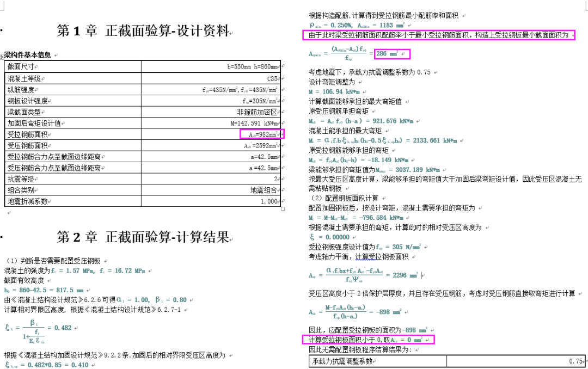Click the table move handle beside 梁构件基本信息
The width and height of the screenshot is (588, 369).
pos(2,57)
